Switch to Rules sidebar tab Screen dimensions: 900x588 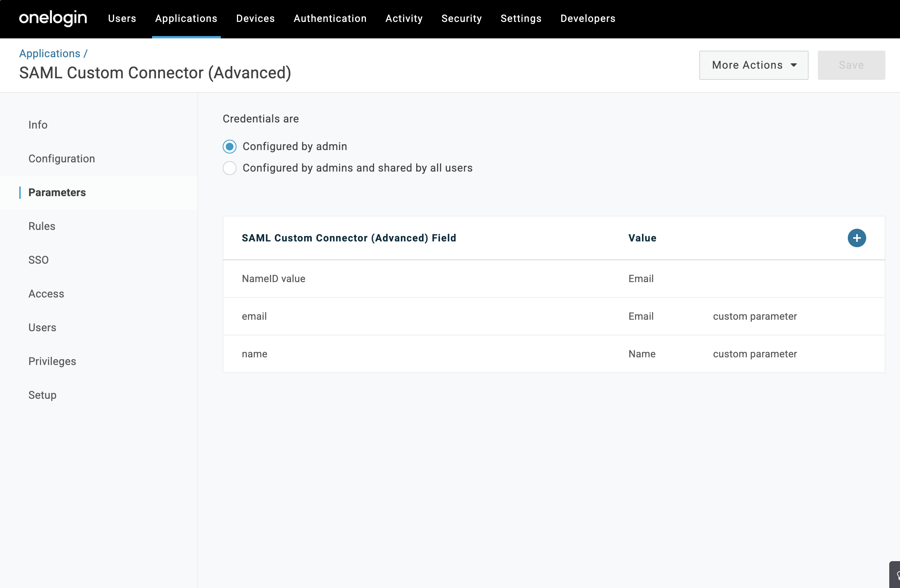42,226
